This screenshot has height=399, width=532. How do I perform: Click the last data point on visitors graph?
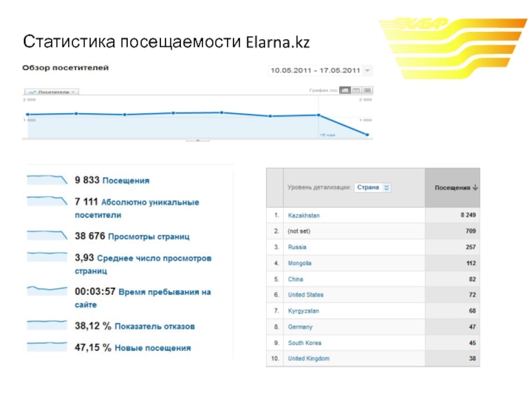[x=367, y=135]
